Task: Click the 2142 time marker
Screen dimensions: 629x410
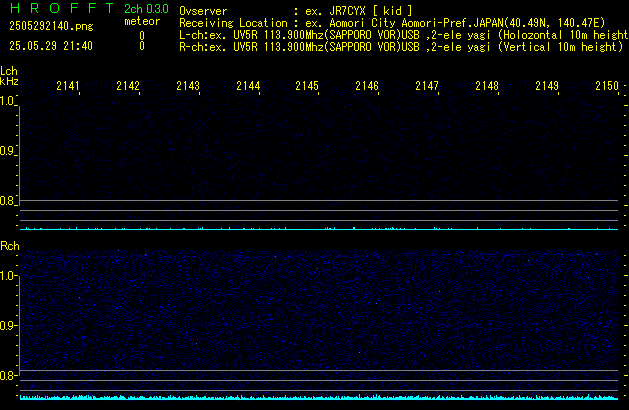Action: coord(128,86)
